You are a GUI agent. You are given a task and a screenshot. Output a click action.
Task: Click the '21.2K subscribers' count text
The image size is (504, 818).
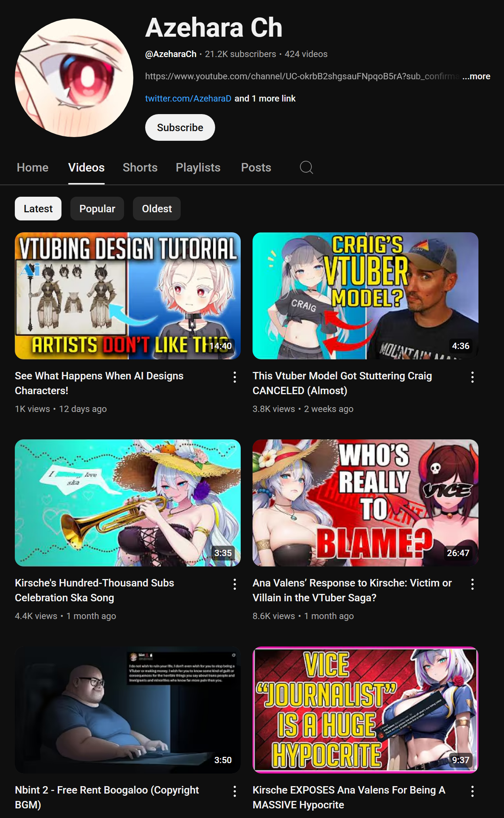pyautogui.click(x=240, y=54)
